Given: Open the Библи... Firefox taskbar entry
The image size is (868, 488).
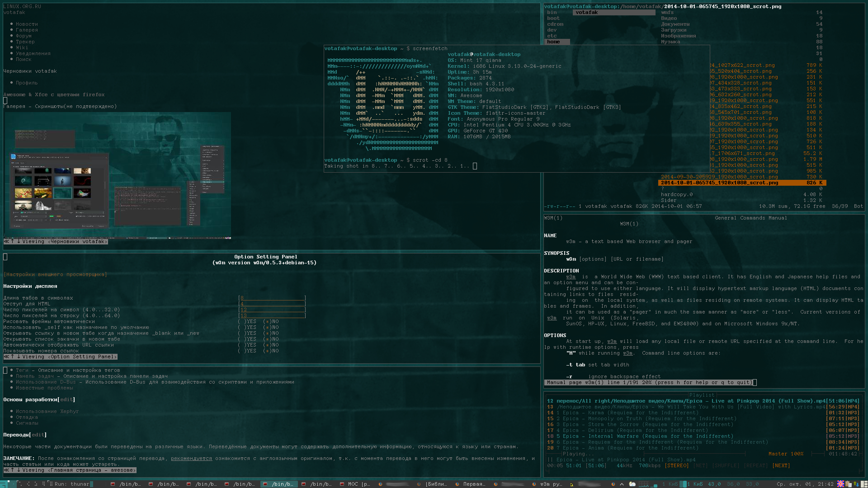Looking at the screenshot, I should coord(432,484).
